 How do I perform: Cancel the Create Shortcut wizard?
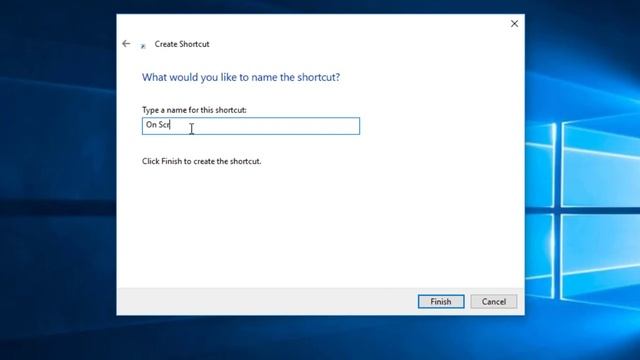pos(493,302)
